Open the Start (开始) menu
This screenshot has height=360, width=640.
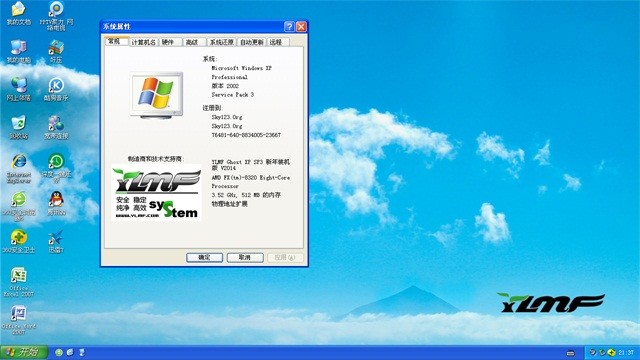pos(24,352)
